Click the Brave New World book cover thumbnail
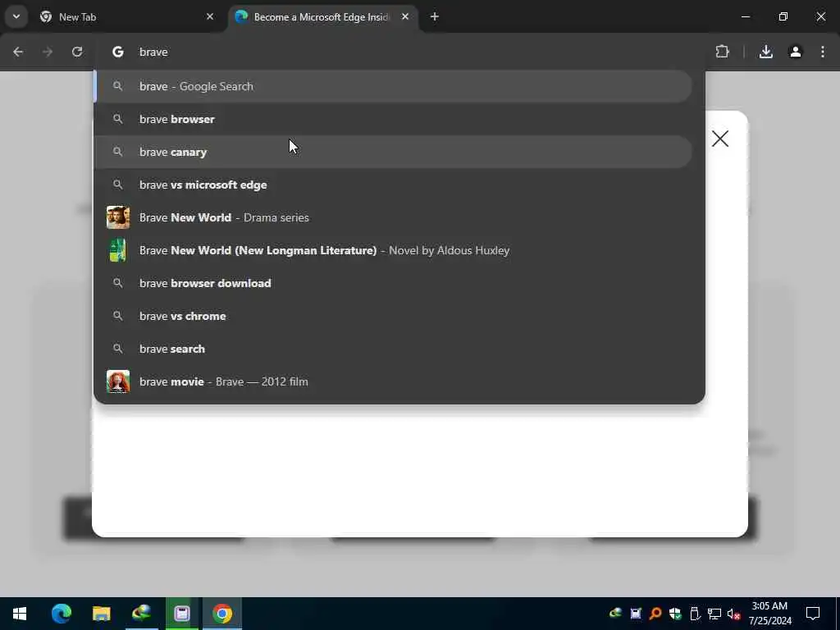The height and width of the screenshot is (630, 840). coord(118,250)
